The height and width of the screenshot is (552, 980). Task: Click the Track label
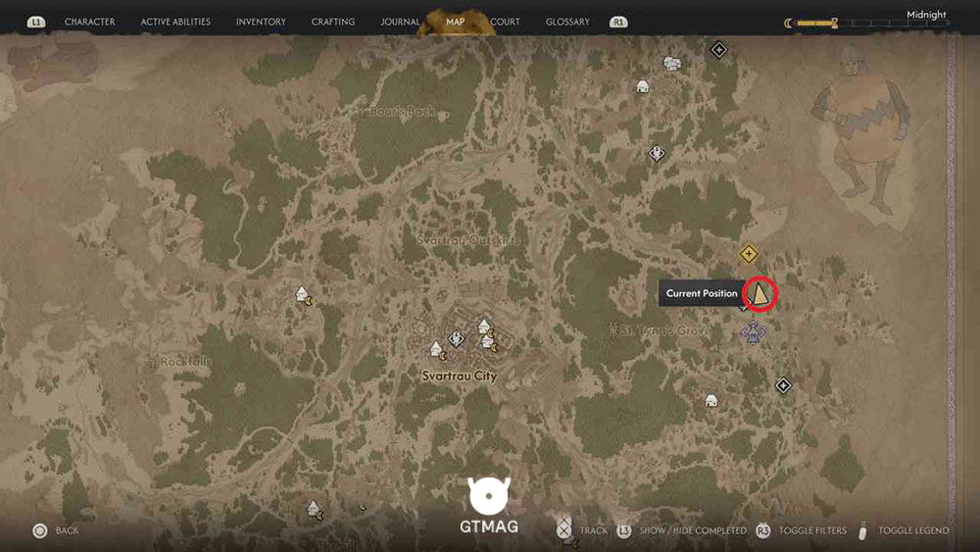(x=593, y=530)
